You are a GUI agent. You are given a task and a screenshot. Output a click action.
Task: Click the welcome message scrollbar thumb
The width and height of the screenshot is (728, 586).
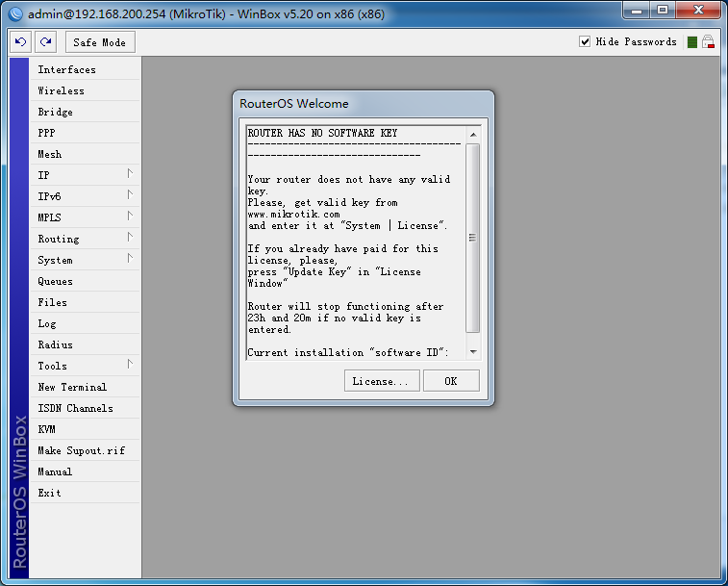472,238
